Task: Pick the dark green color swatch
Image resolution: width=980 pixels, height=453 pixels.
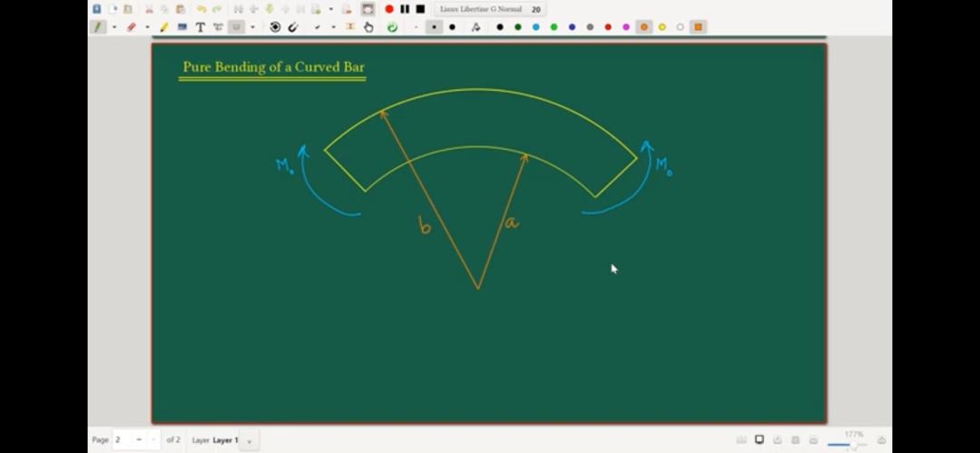Action: 517,27
